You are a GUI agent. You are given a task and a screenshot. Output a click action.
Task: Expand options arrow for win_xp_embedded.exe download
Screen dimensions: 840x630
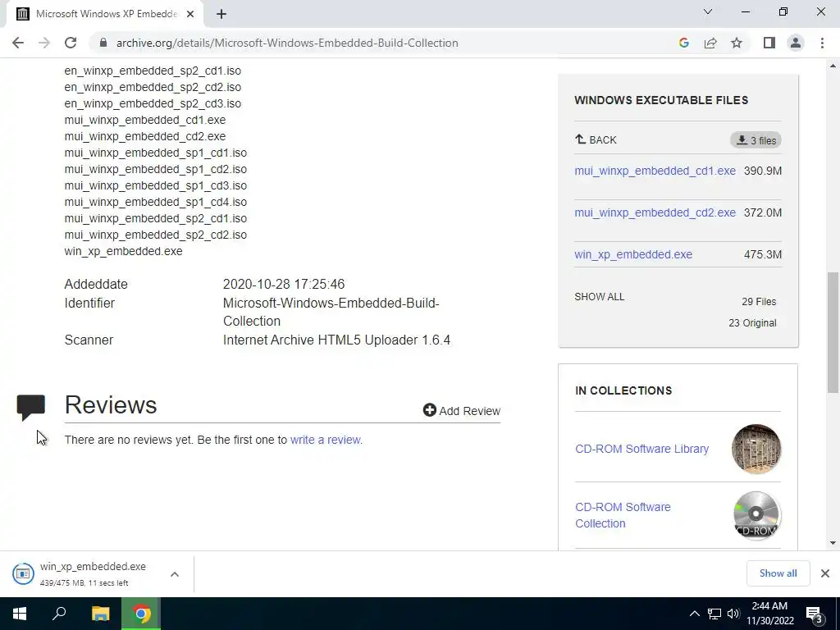175,574
